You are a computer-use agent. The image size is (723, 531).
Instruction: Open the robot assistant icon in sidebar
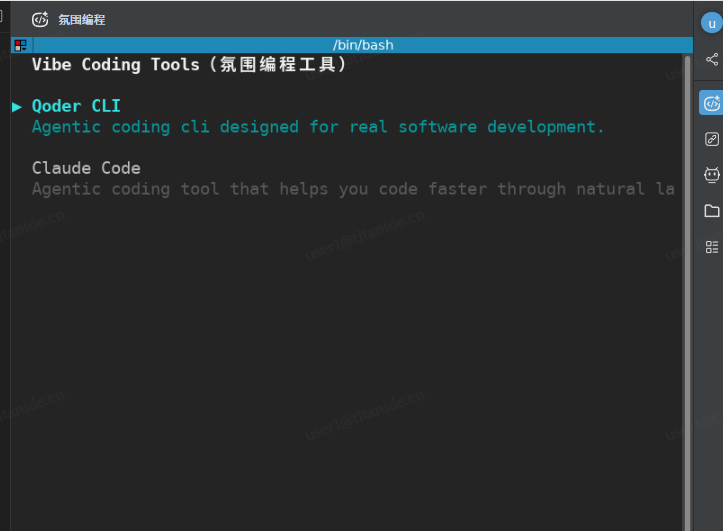coord(711,175)
